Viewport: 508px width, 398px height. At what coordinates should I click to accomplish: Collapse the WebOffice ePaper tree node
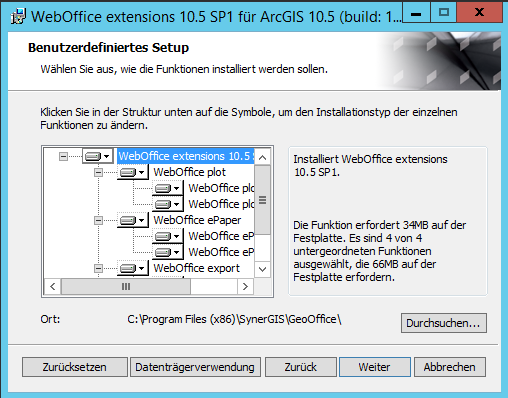(98, 220)
